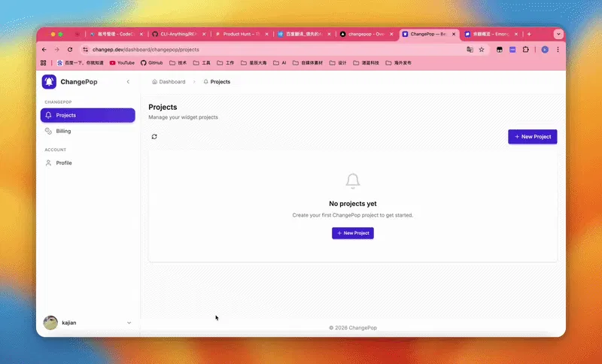The height and width of the screenshot is (364, 602).
Task: Open the Chrome profile avatar
Action: tap(545, 50)
